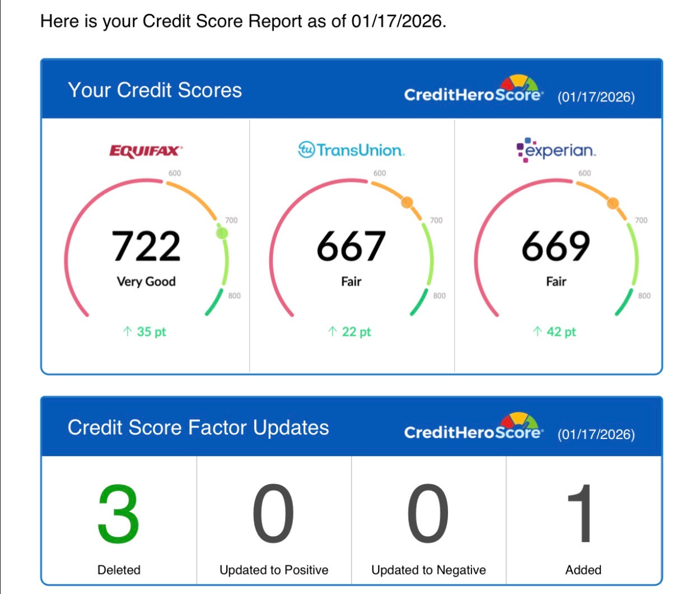Click the up arrow beside 42 pt
This screenshot has width=700, height=594.
point(537,331)
